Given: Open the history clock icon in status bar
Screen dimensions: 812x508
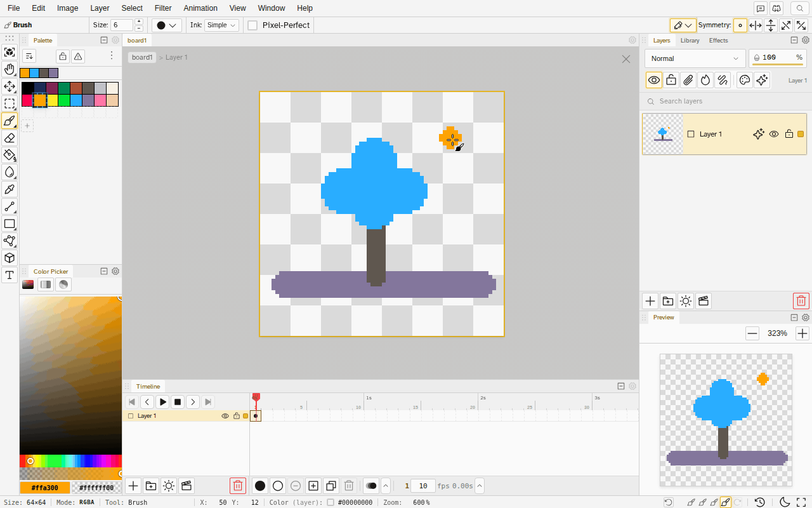Looking at the screenshot, I should [760, 502].
